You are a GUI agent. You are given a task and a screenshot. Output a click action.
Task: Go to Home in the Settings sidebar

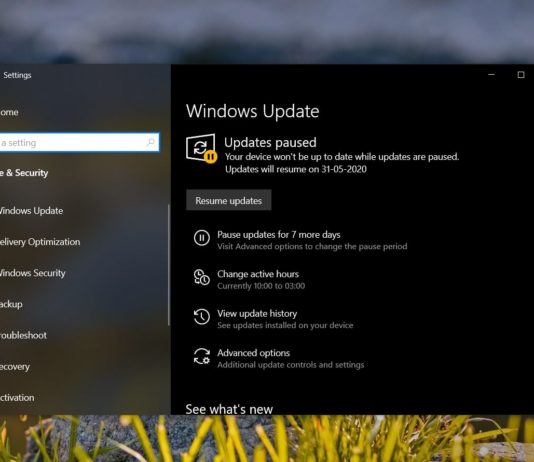click(9, 112)
